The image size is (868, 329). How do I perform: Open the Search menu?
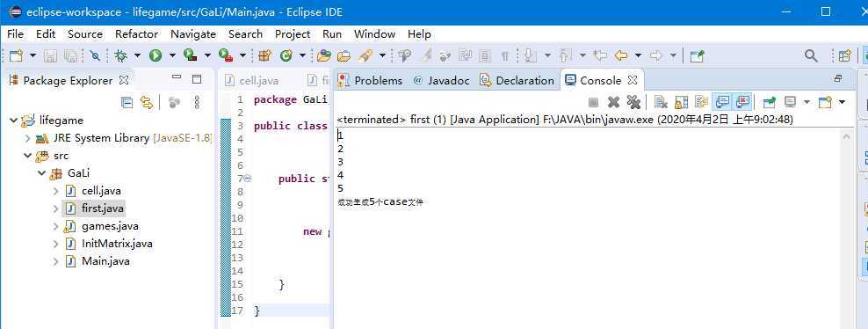click(245, 33)
